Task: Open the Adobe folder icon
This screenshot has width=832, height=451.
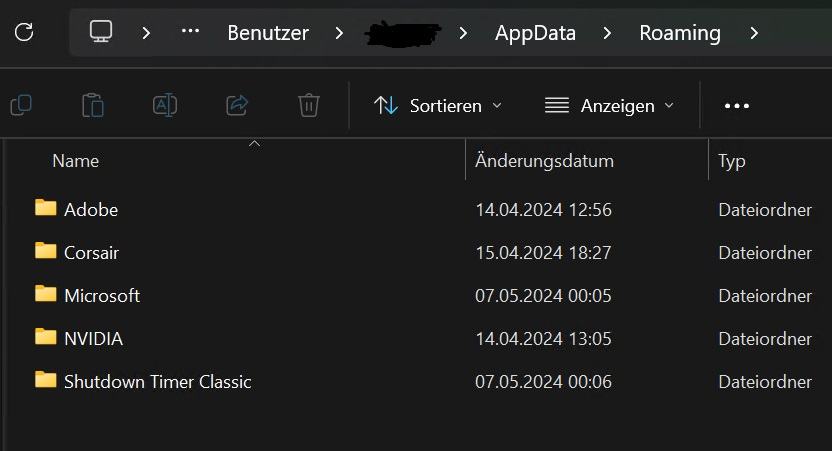Action: pos(45,208)
